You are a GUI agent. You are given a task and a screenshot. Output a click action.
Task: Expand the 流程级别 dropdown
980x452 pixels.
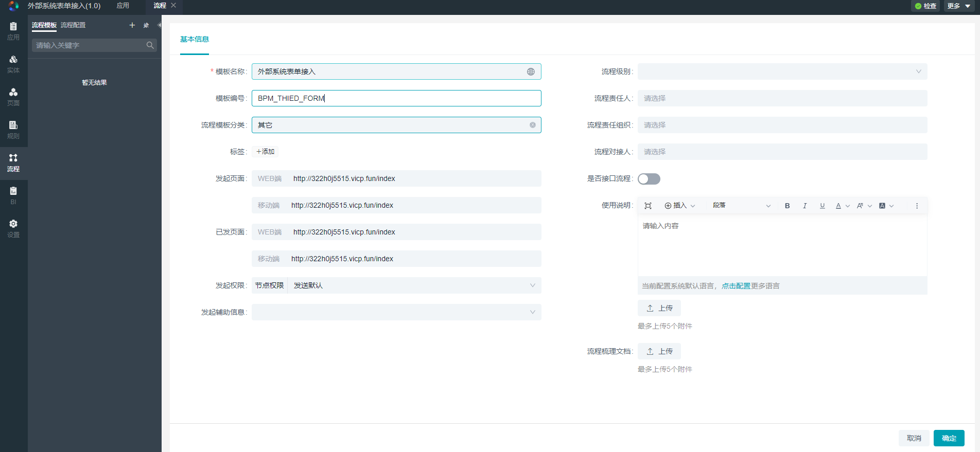pyautogui.click(x=782, y=71)
